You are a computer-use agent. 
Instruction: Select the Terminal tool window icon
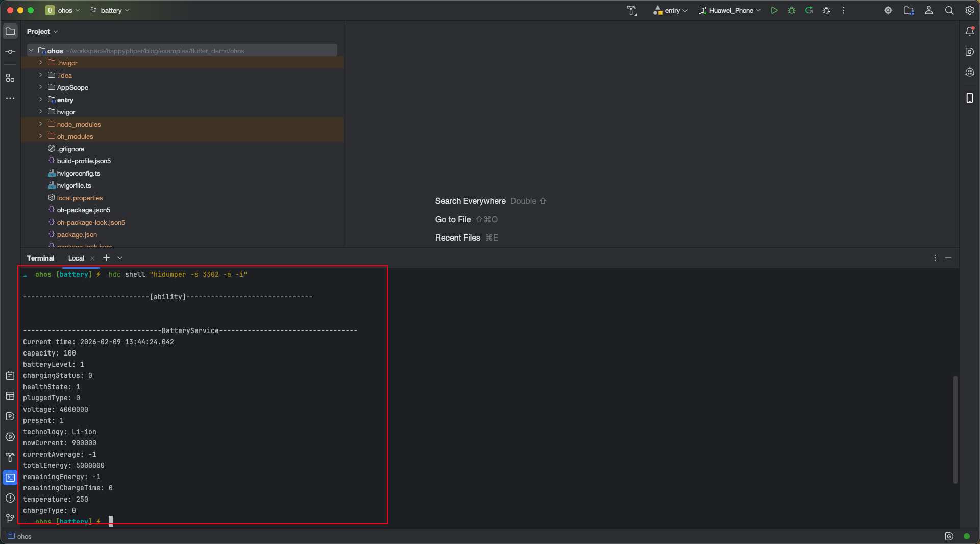10,478
